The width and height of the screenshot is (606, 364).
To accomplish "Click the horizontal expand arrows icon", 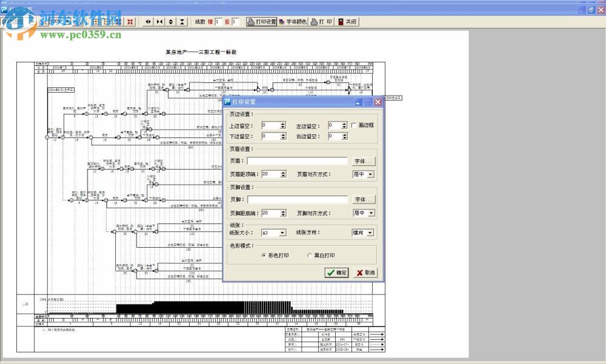I will coord(148,22).
